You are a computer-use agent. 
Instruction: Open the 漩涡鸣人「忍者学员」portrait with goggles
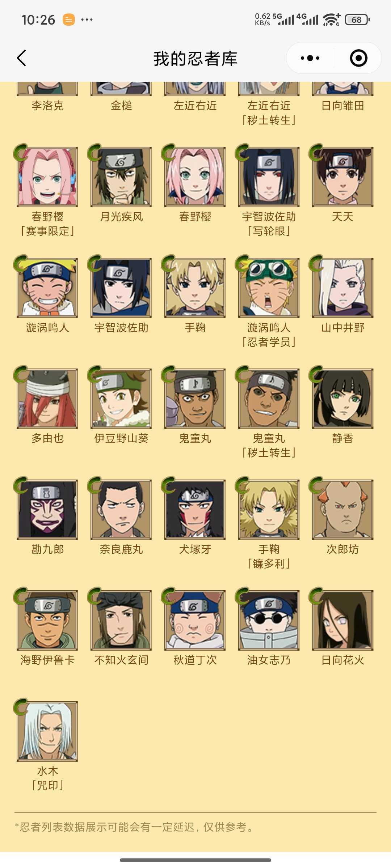click(269, 288)
